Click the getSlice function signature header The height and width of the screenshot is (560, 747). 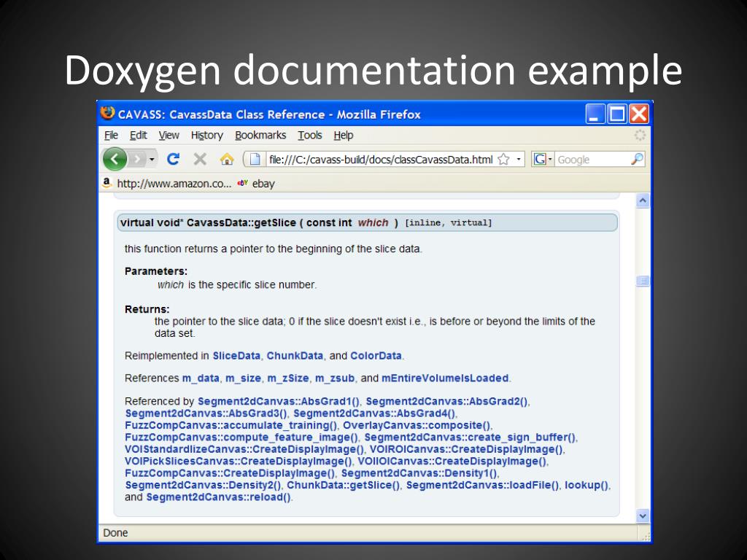click(368, 222)
